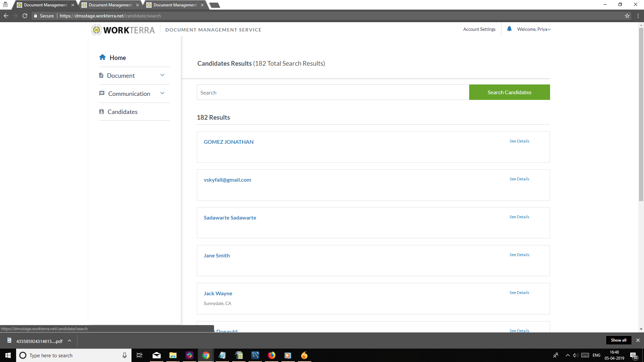
Task: Bookmark page with the star icon
Action: coord(627,16)
